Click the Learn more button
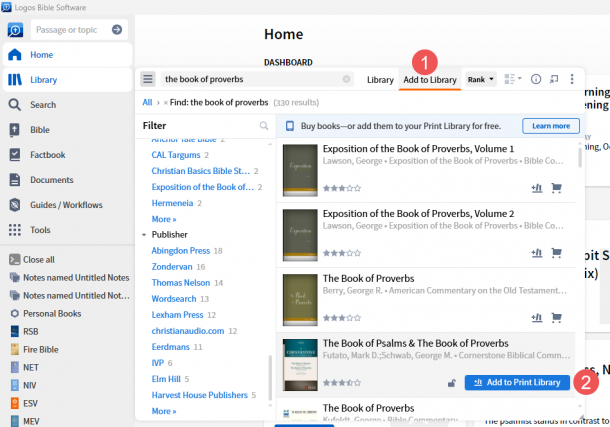Viewport: 610px width, 427px height. [x=550, y=126]
